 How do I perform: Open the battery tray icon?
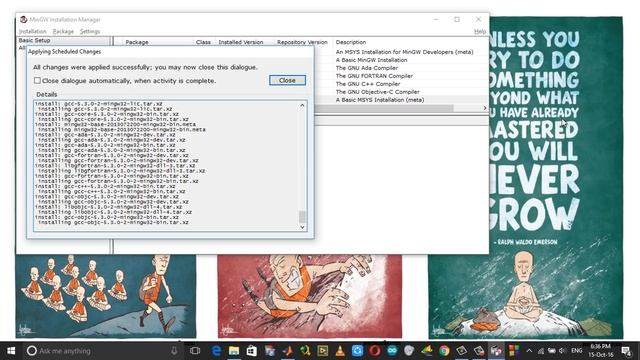[552, 351]
